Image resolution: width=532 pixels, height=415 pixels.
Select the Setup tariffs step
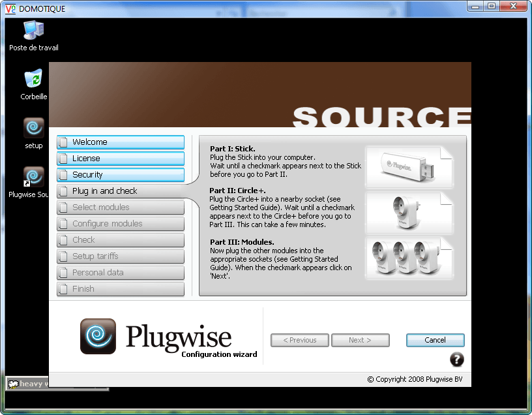click(x=121, y=256)
